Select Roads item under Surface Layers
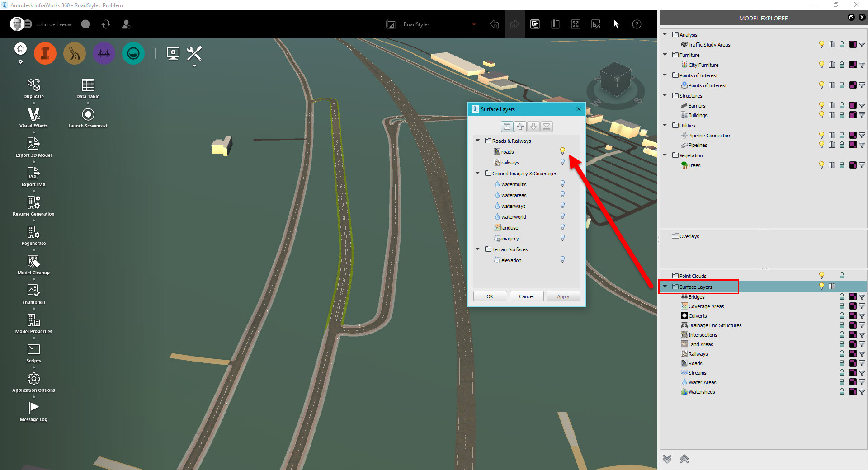Screen dimensions: 868x470 (695, 363)
